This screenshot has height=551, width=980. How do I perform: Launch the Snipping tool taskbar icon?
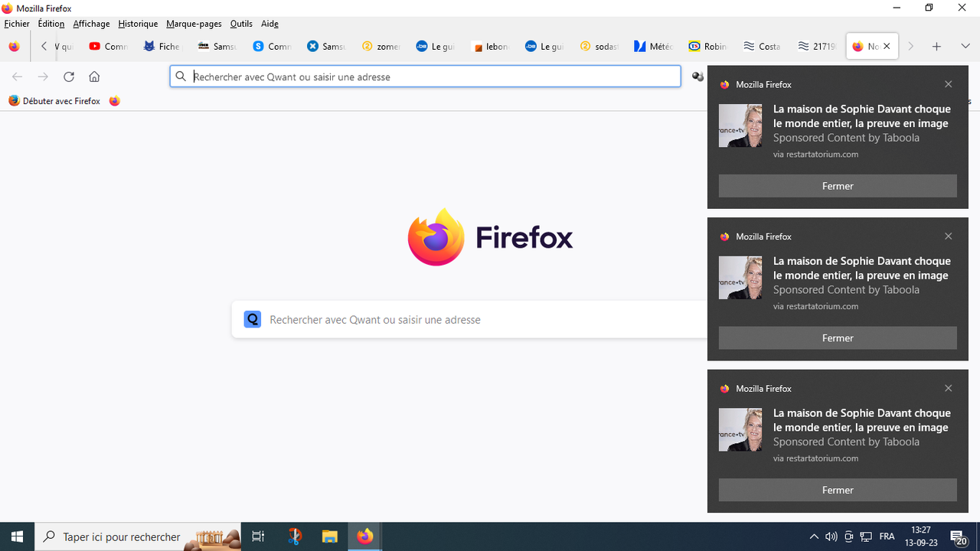click(295, 537)
